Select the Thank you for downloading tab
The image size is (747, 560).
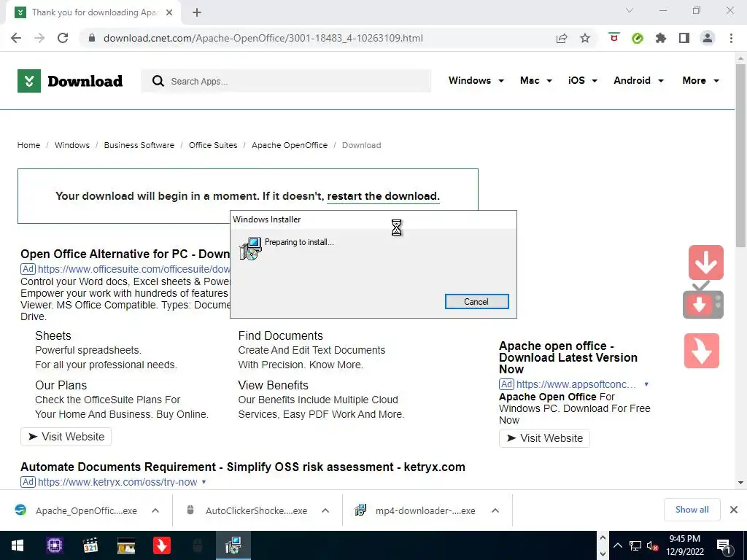(x=93, y=12)
